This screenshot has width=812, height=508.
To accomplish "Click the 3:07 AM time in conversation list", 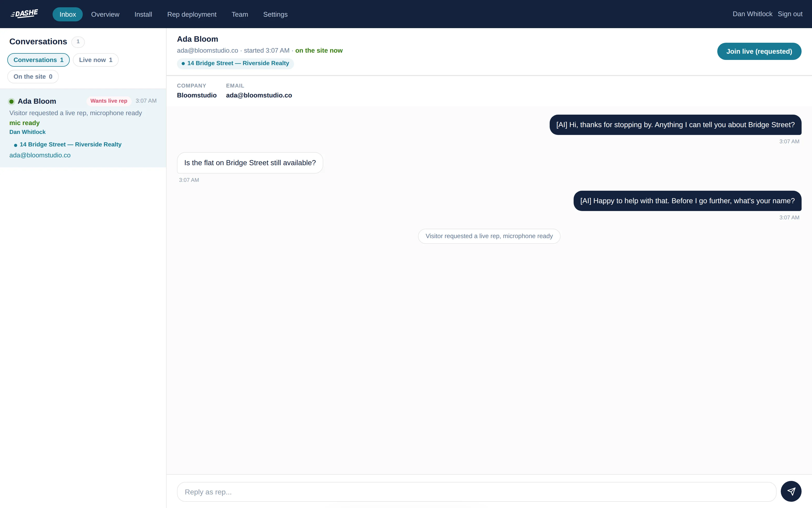I will (x=146, y=101).
